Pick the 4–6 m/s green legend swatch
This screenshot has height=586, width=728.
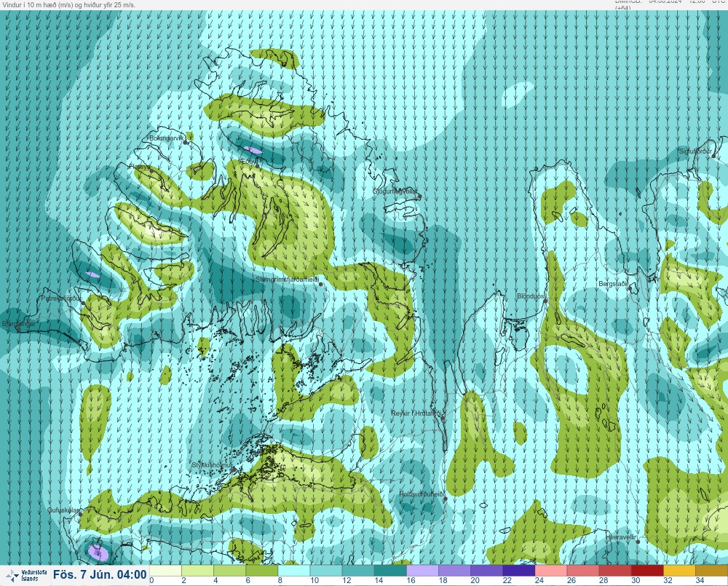point(230,570)
